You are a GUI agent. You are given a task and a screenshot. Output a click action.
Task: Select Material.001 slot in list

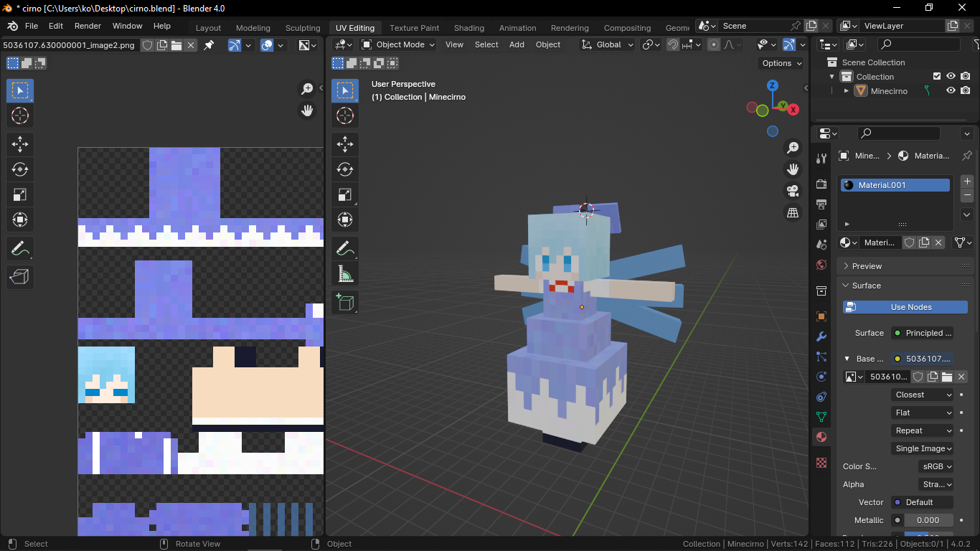point(895,185)
